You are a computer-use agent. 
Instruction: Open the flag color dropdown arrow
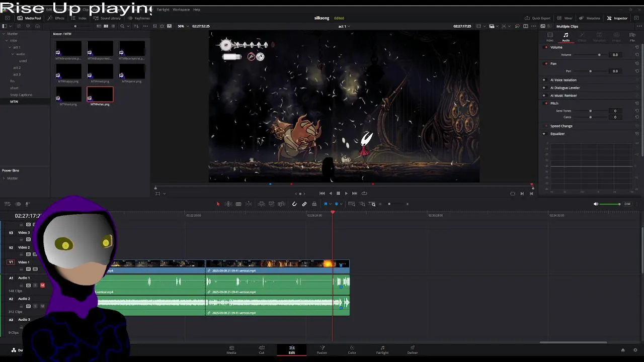(330, 204)
